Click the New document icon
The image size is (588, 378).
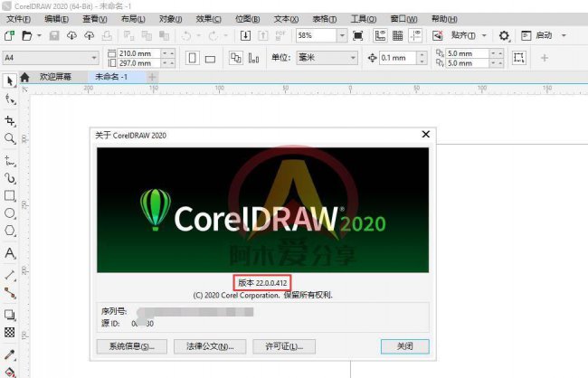9,35
